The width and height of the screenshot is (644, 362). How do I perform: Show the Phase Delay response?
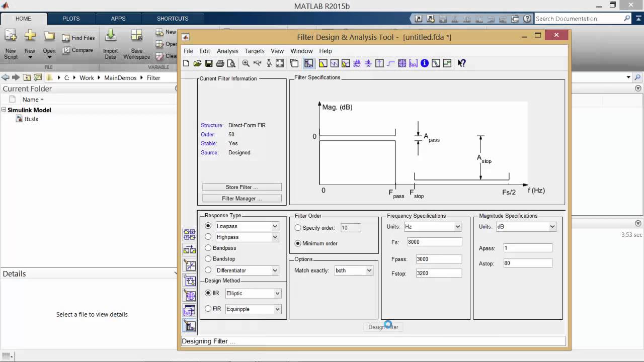point(368,63)
